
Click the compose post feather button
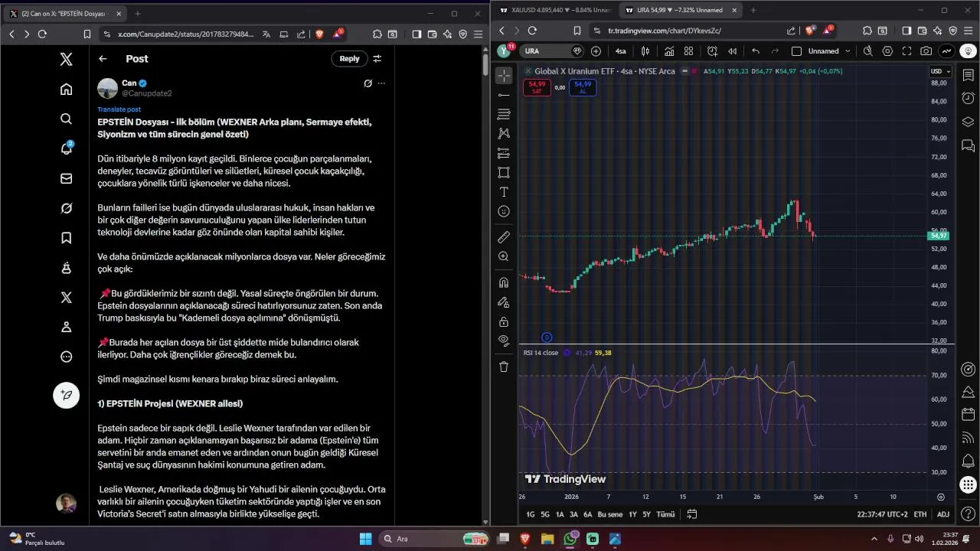coord(67,395)
